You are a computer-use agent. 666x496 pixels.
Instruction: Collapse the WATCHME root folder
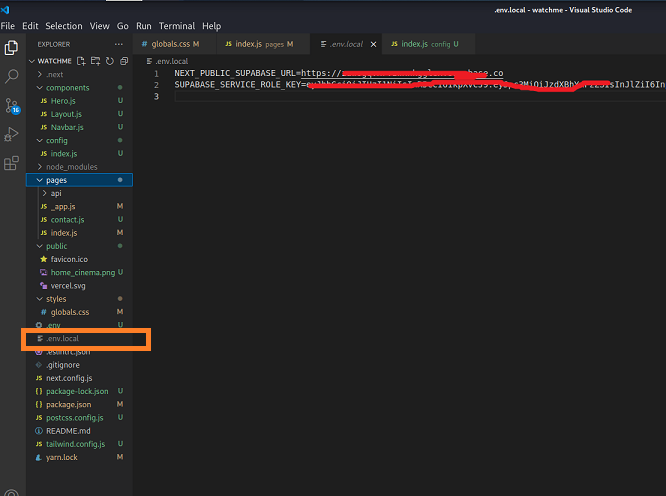click(32, 61)
